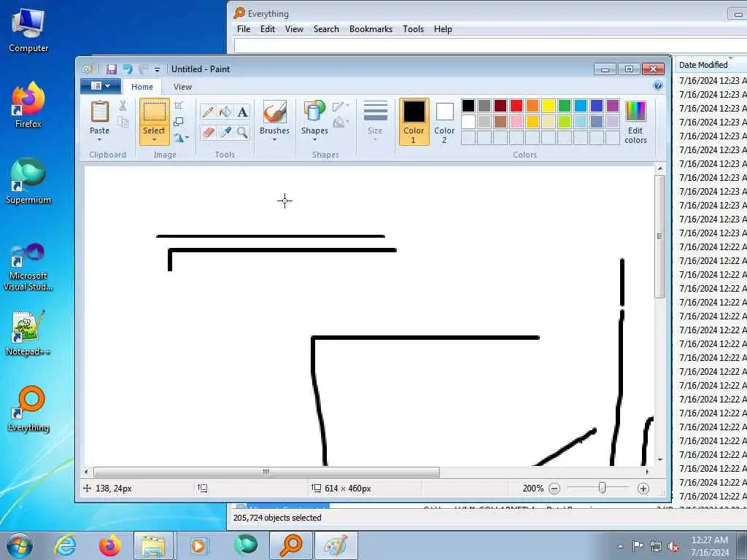Open the Size line thickness dropdown
The height and width of the screenshot is (560, 747).
tap(375, 122)
